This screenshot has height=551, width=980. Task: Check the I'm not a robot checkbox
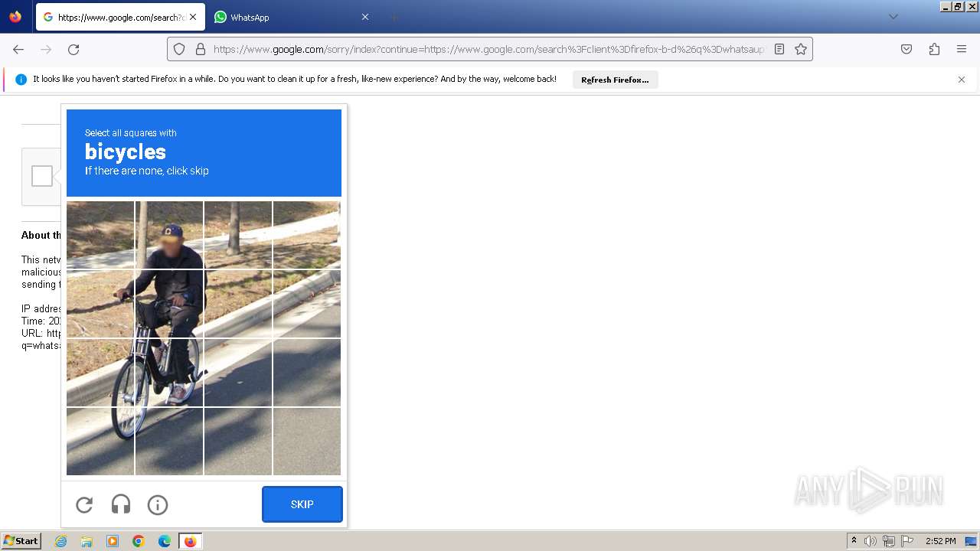[x=42, y=176]
